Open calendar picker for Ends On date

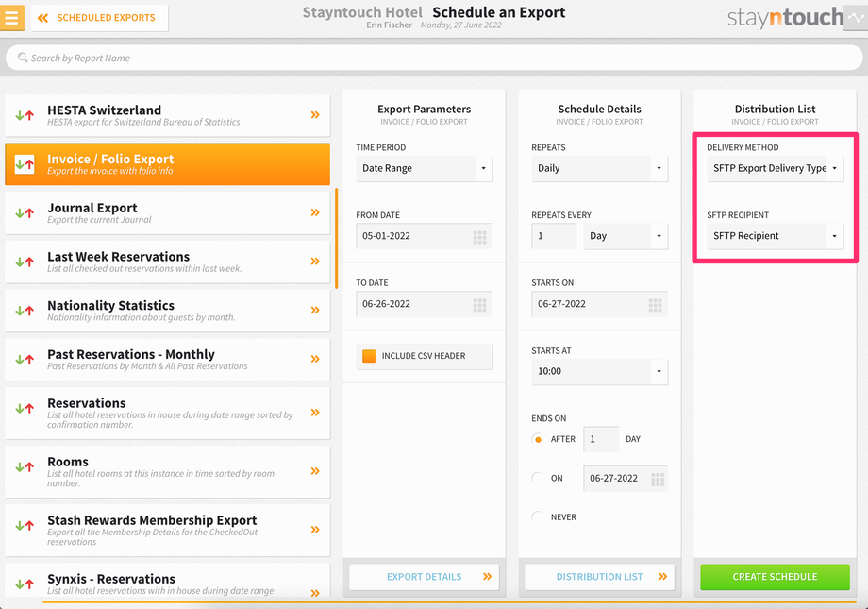[658, 480]
